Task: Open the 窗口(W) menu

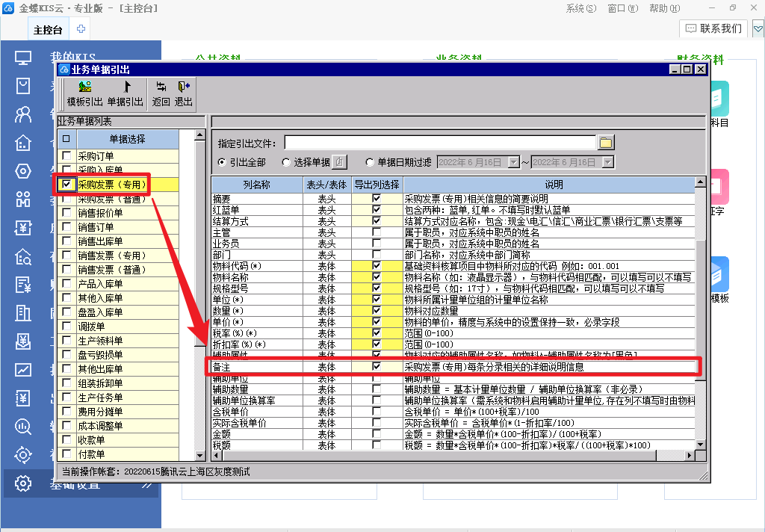Action: [x=623, y=8]
